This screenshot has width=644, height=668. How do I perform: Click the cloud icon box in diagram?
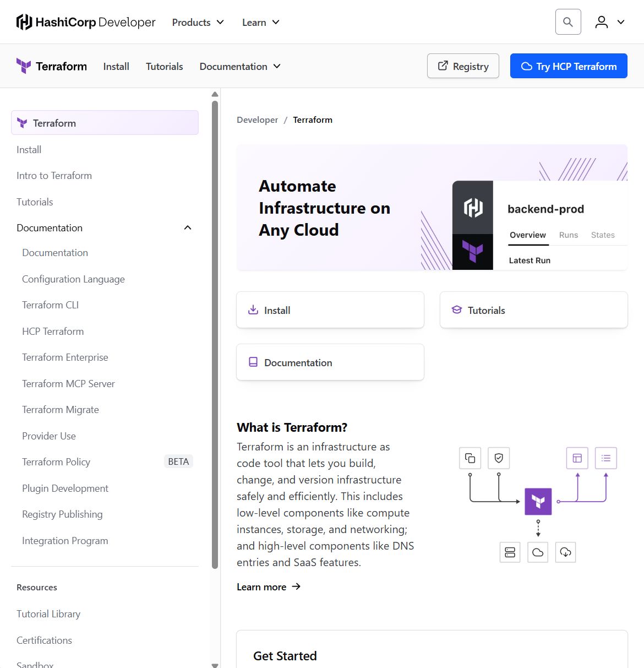pyautogui.click(x=538, y=552)
